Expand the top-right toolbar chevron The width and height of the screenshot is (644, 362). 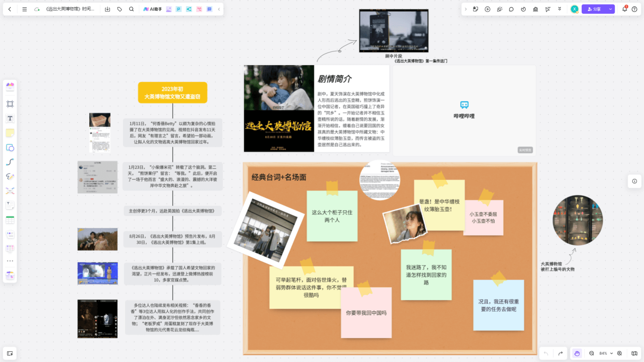(466, 9)
